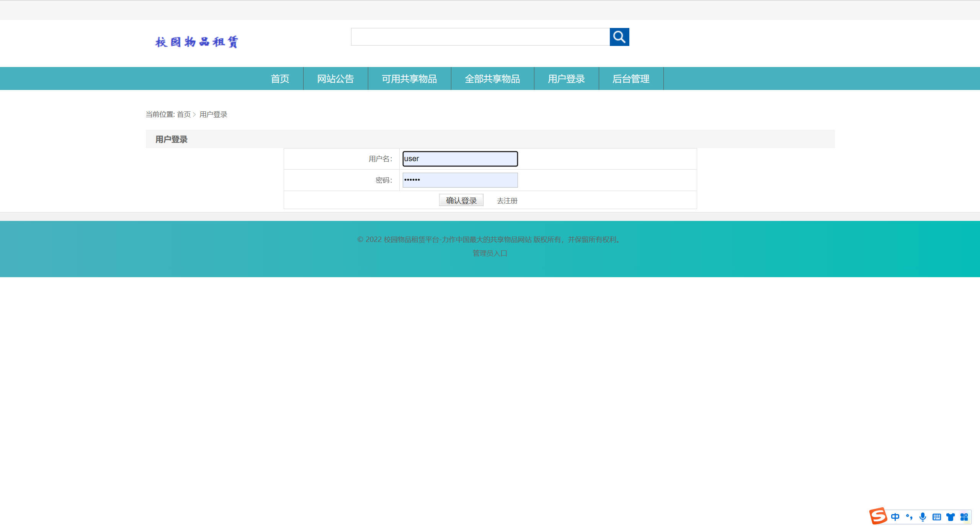Select the 用户登录 navigation tab
The width and height of the screenshot is (980, 526).
(566, 78)
